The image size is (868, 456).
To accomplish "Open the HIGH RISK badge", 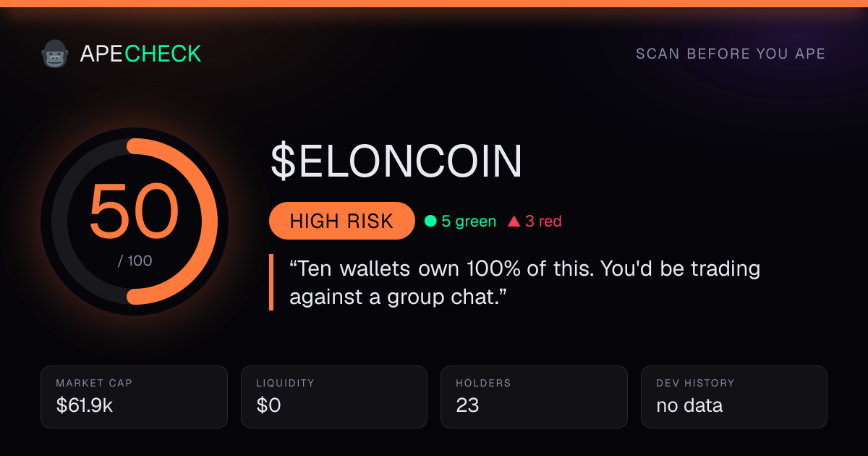I will 341,221.
